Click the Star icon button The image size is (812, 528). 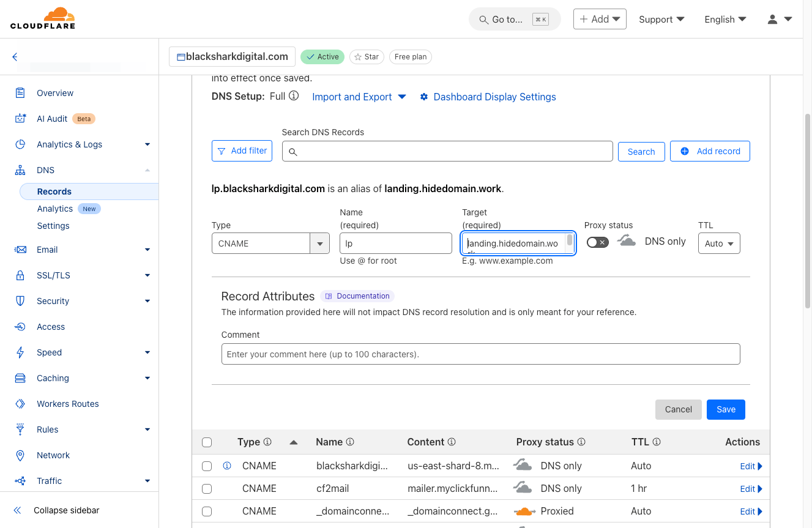coord(367,57)
